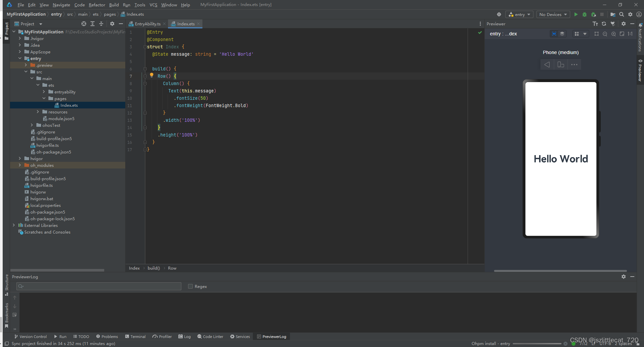Open Search Everywhere magnifier icon
Image resolution: width=644 pixels, height=347 pixels.
622,14
